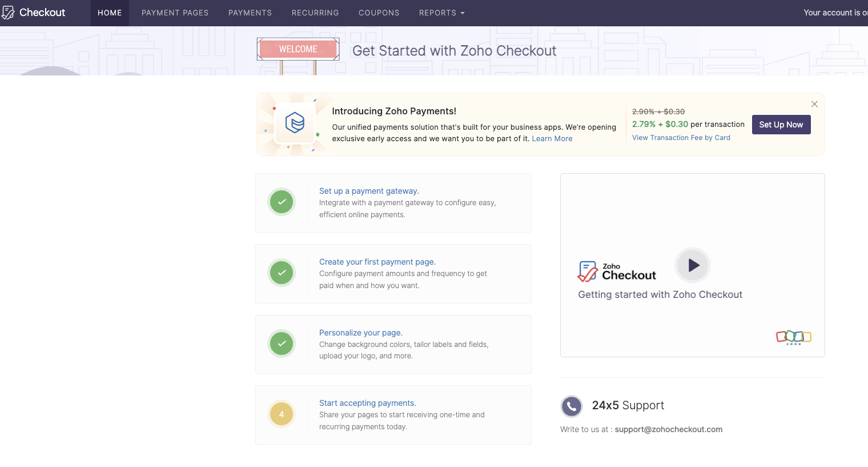Click the Zoho Payments logo icon

295,123
